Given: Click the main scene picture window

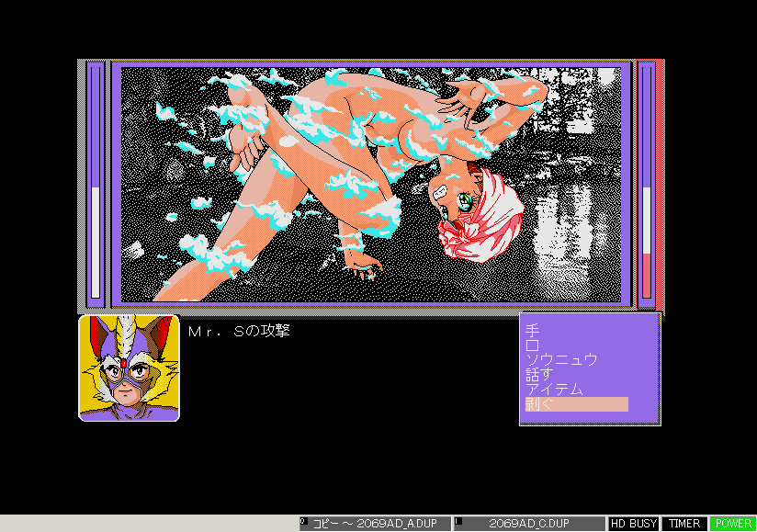Looking at the screenshot, I should pyautogui.click(x=372, y=184).
